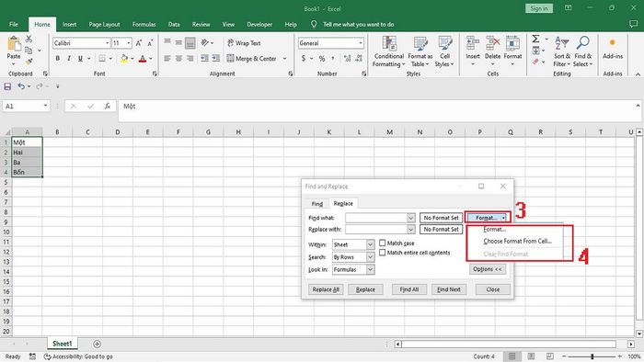Click the Undo arrow icon
Viewport: 644px width, 362px height.
pyautogui.click(x=21, y=86)
